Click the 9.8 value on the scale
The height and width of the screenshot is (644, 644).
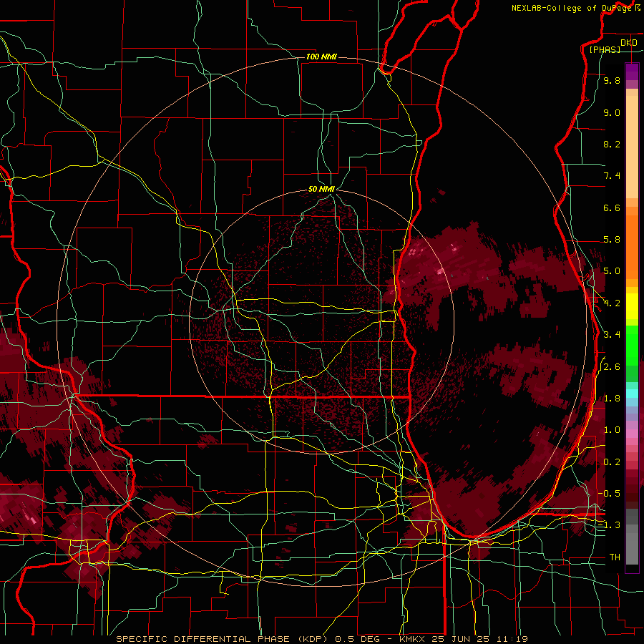pyautogui.click(x=612, y=80)
